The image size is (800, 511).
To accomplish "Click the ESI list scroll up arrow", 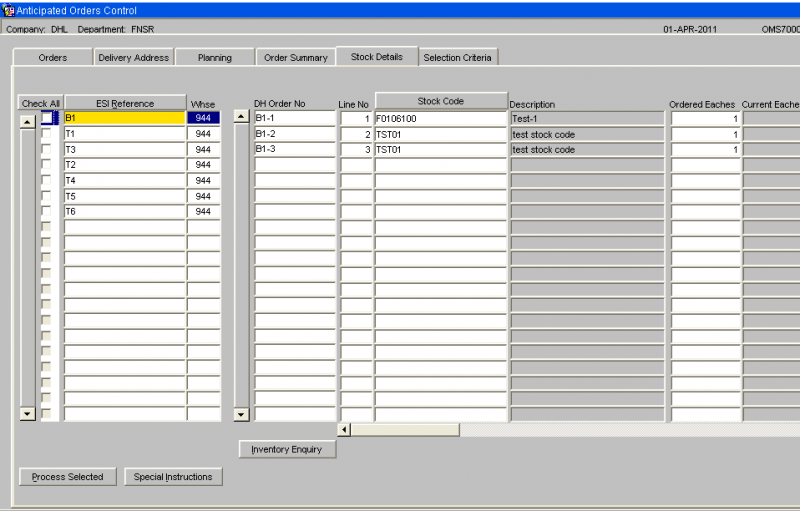I will point(28,121).
